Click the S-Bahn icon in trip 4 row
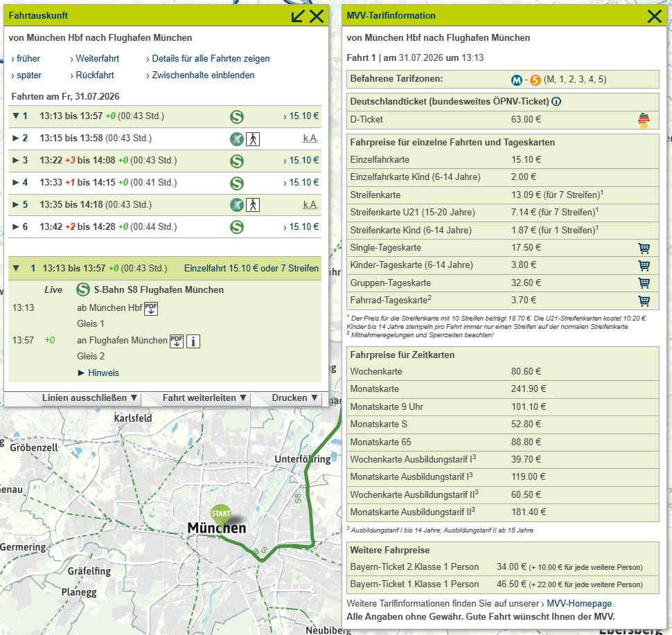 [x=236, y=184]
